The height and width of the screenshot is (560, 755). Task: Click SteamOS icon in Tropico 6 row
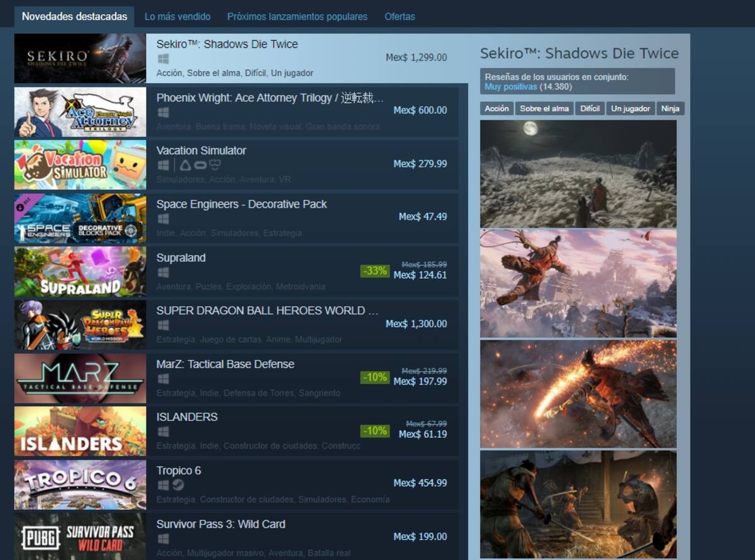pos(178,484)
